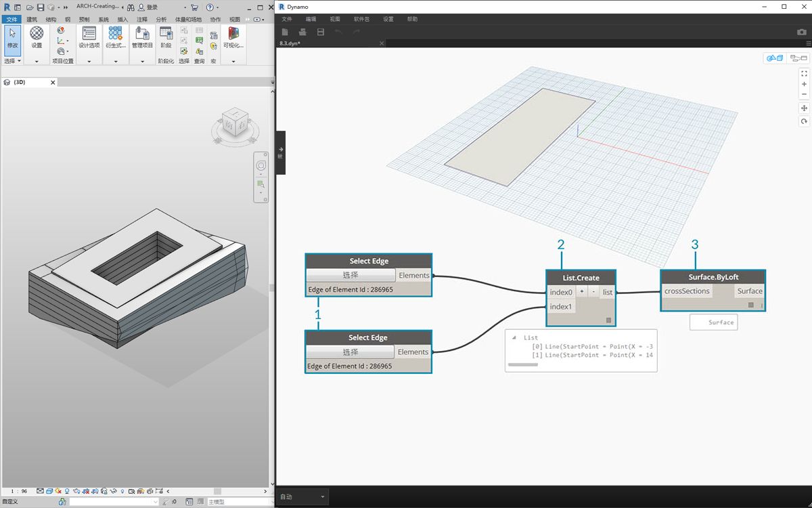The image size is (812, 508).
Task: Click the 管理项目 (Manage Project) icon
Action: tap(142, 38)
